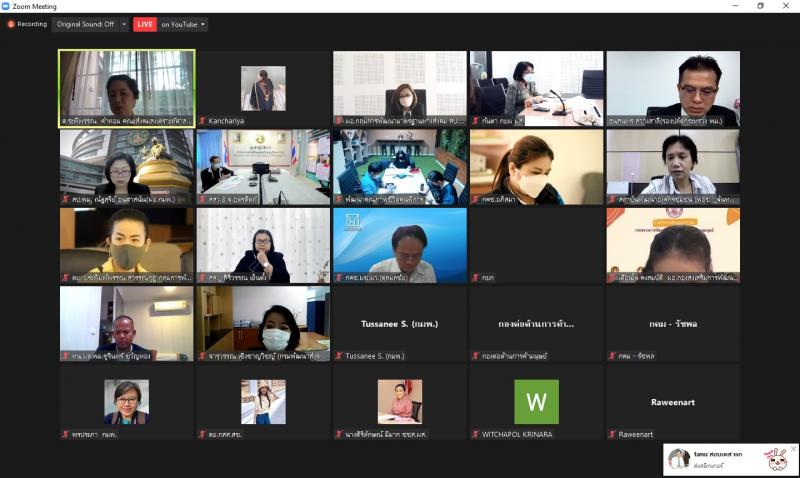Click muted mic icon beside กองต่อต้านการค้ามนุษย์ label
This screenshot has height=478, width=800.
tap(476, 356)
